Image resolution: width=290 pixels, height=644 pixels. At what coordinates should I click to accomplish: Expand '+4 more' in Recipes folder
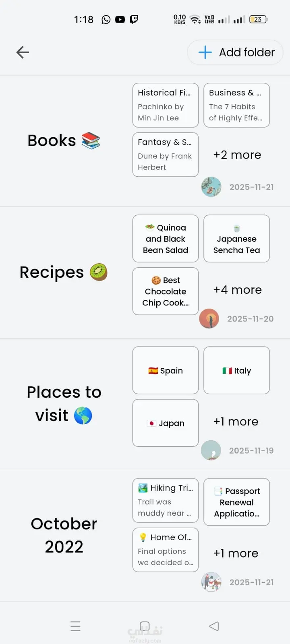[x=237, y=290]
